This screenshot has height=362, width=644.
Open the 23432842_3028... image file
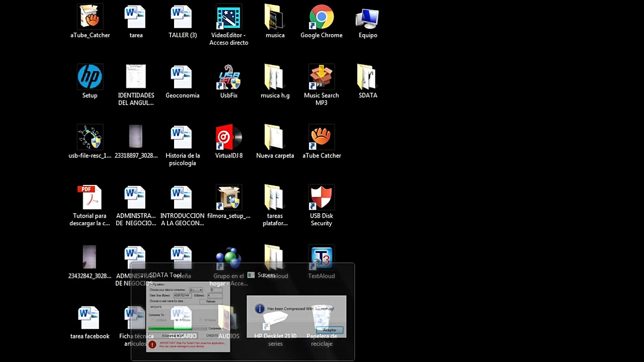[x=90, y=261]
